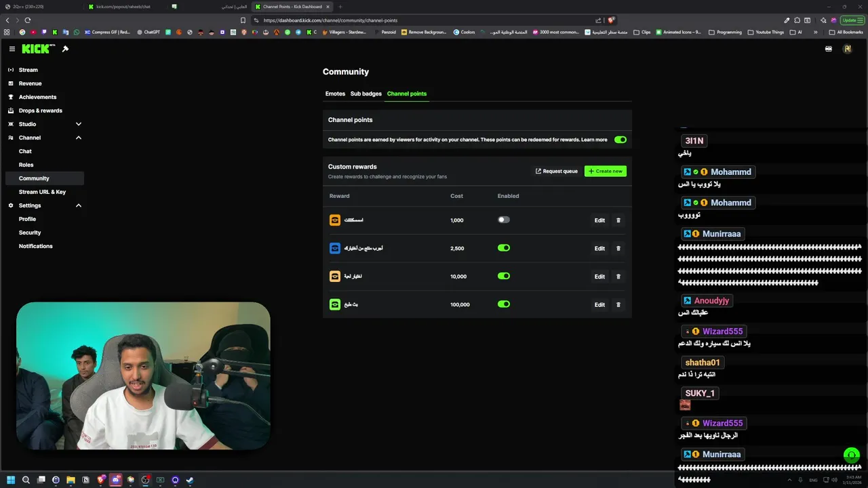Open File Explorer from the taskbar

71,480
